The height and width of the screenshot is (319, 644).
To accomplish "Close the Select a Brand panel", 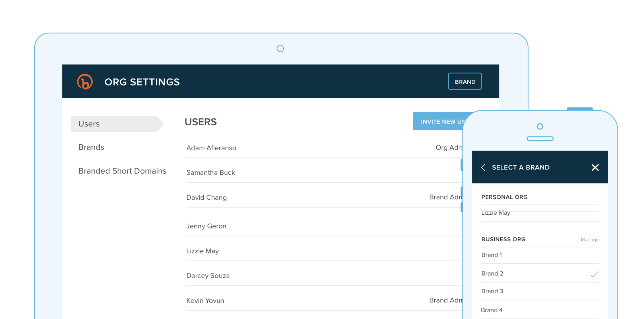I will [x=595, y=168].
